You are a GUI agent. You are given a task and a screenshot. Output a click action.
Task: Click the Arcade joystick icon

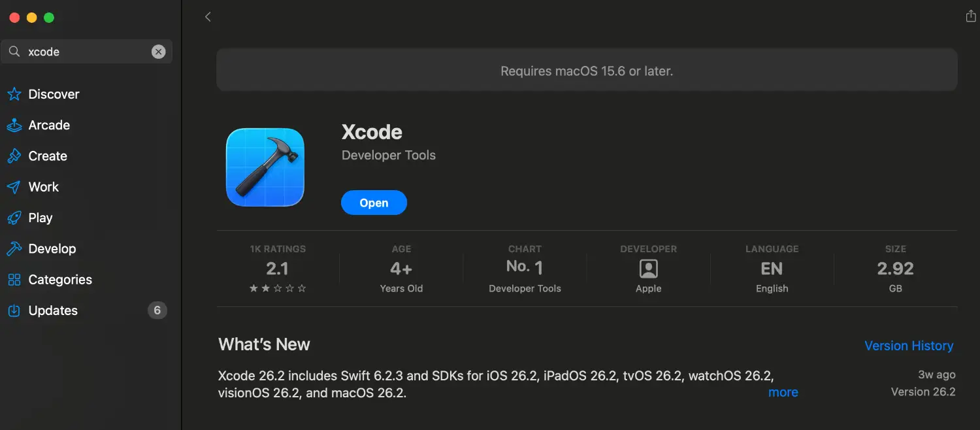click(x=14, y=125)
